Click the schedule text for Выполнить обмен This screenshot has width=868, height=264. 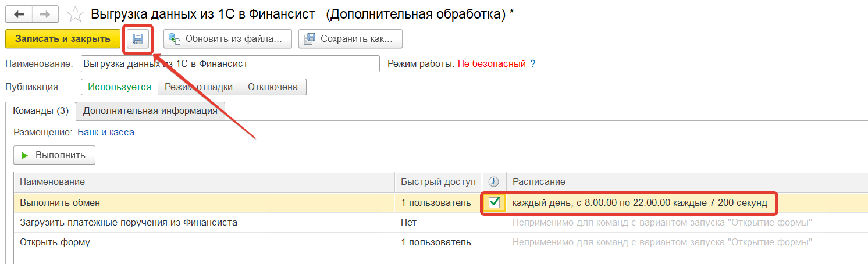(x=639, y=203)
